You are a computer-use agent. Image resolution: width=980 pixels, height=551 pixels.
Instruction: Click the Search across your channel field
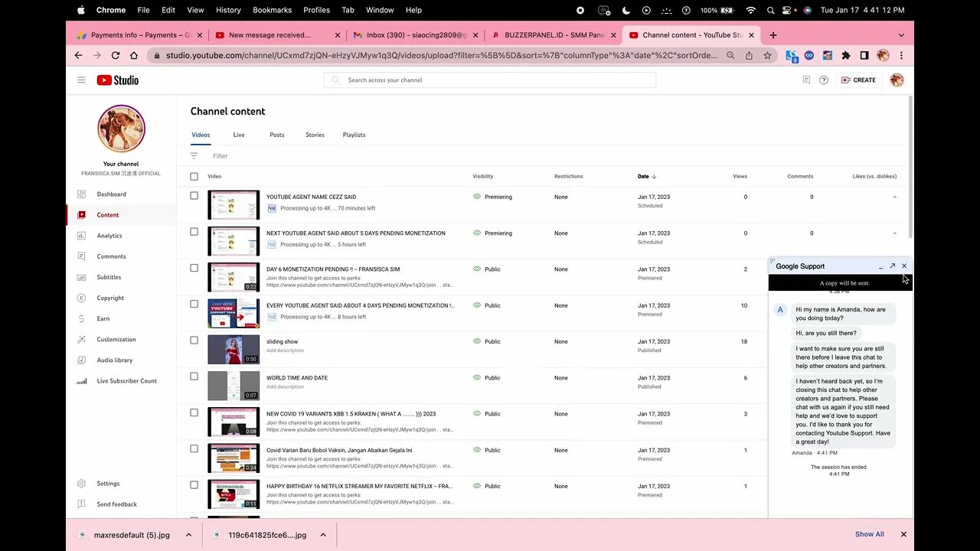pyautogui.click(x=490, y=80)
